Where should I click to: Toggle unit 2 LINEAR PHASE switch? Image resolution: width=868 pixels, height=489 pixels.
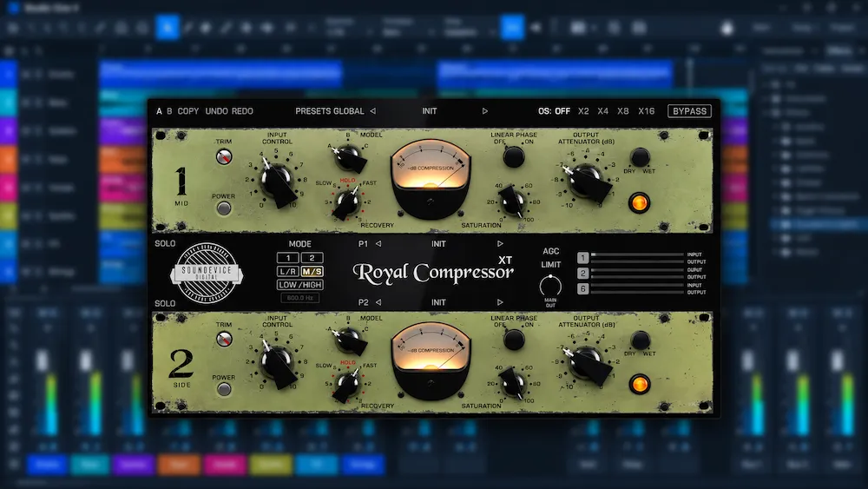click(514, 340)
